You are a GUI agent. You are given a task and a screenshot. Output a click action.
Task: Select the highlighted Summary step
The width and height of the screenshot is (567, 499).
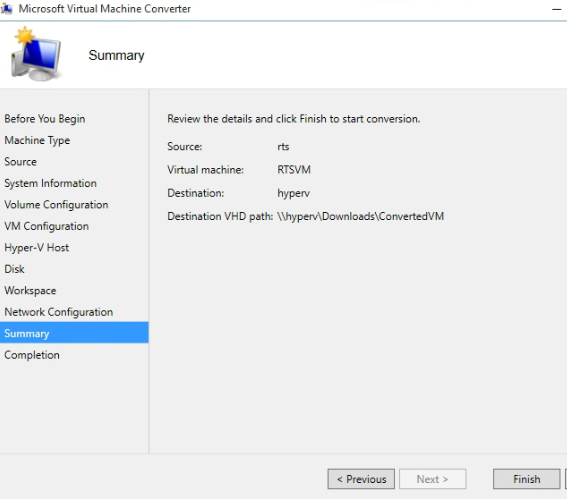74,333
